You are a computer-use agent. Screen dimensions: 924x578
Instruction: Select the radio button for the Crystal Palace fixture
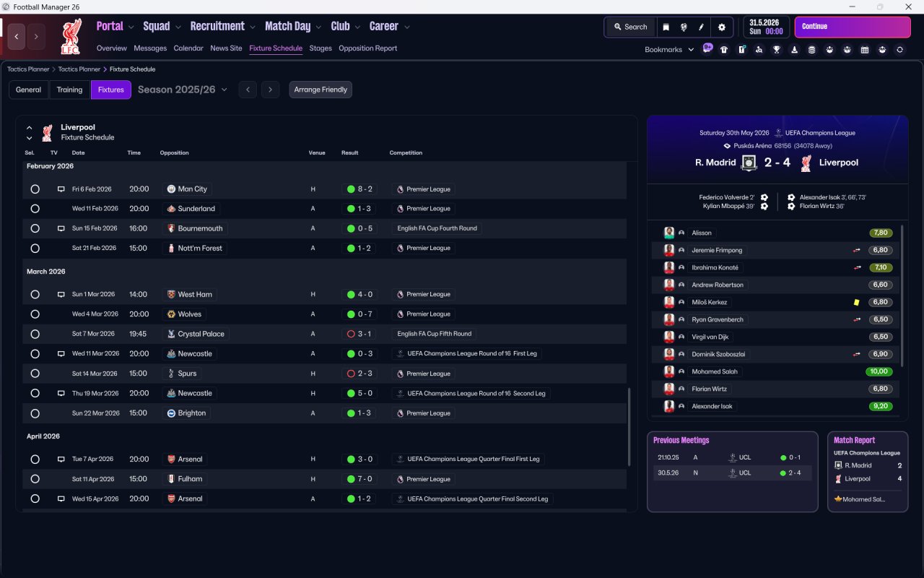tap(35, 335)
